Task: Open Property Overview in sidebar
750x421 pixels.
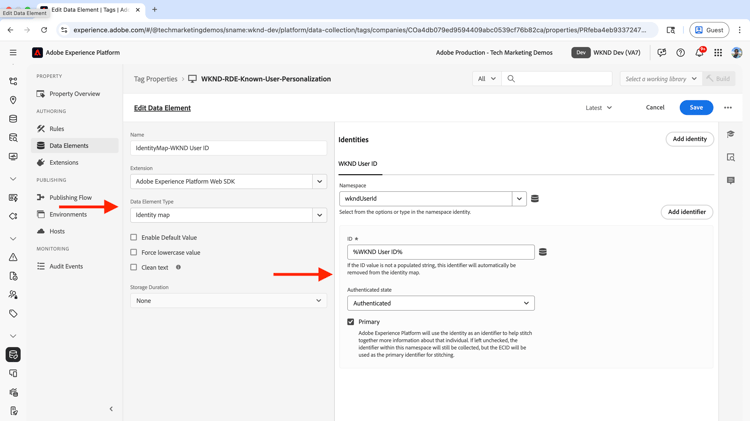Action: pyautogui.click(x=75, y=94)
